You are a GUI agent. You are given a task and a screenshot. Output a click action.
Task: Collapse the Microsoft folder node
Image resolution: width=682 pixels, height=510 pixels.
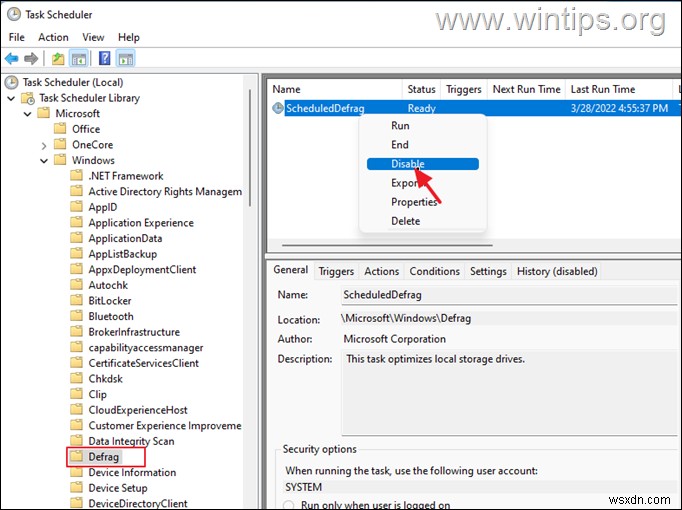pos(27,114)
